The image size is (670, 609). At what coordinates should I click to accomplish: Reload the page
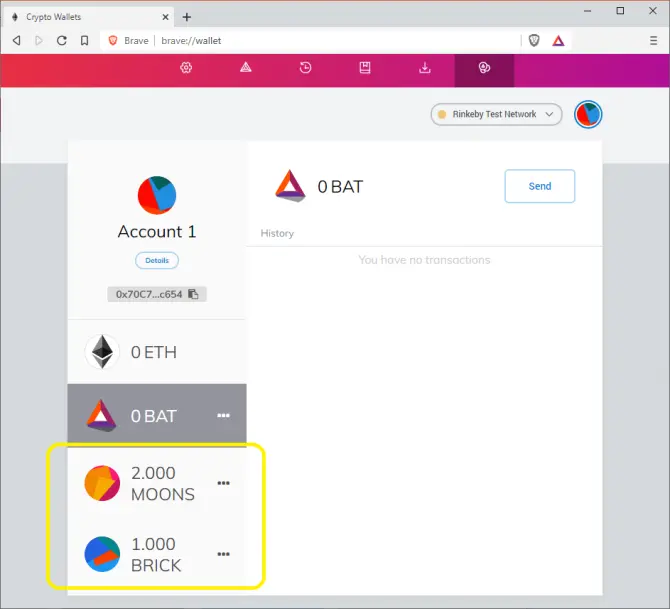(x=62, y=41)
